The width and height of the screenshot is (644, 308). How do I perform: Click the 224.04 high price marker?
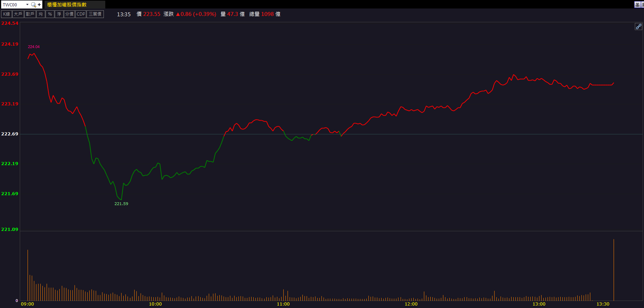(34, 47)
